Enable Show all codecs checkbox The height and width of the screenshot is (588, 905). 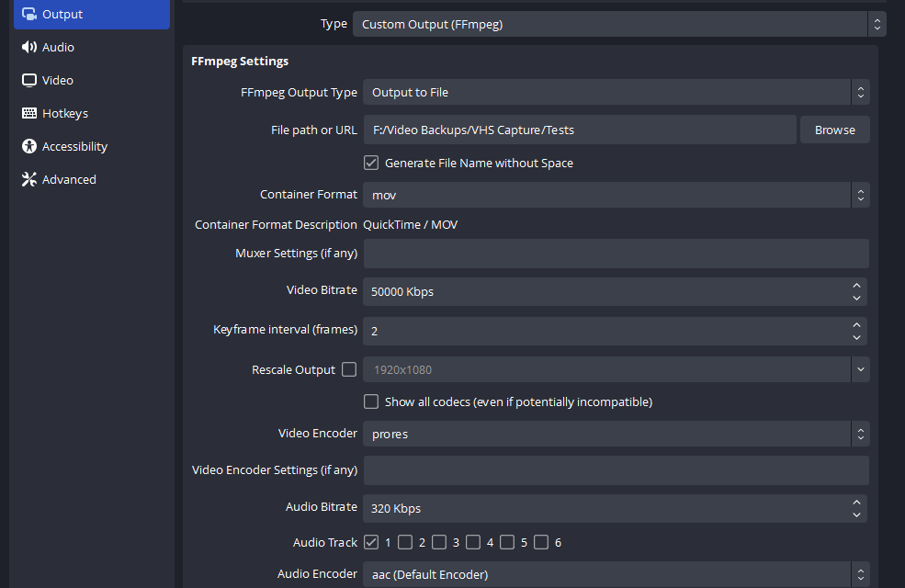(x=371, y=401)
